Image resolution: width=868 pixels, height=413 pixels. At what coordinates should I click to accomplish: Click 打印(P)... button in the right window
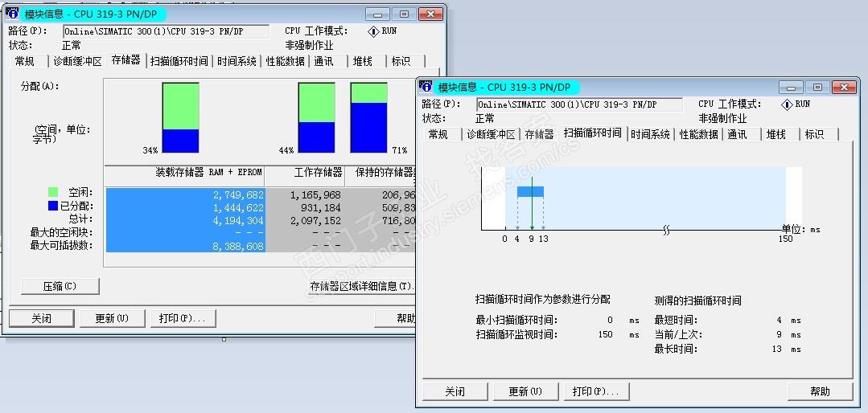[596, 391]
